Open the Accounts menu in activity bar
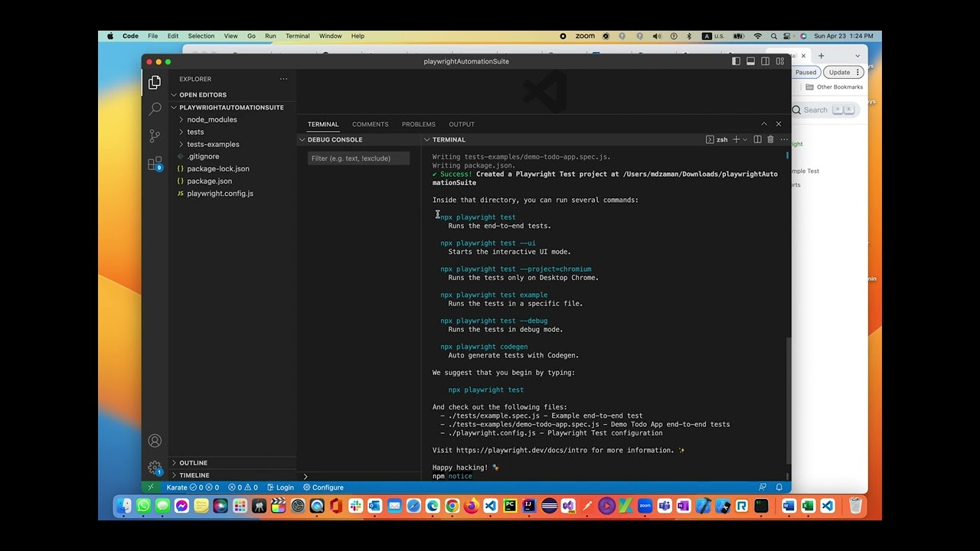Viewport: 980px width, 551px height. point(155,441)
